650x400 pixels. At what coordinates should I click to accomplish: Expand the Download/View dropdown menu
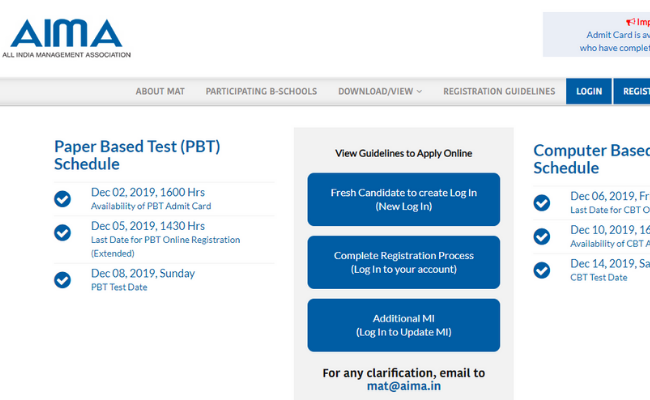click(380, 92)
